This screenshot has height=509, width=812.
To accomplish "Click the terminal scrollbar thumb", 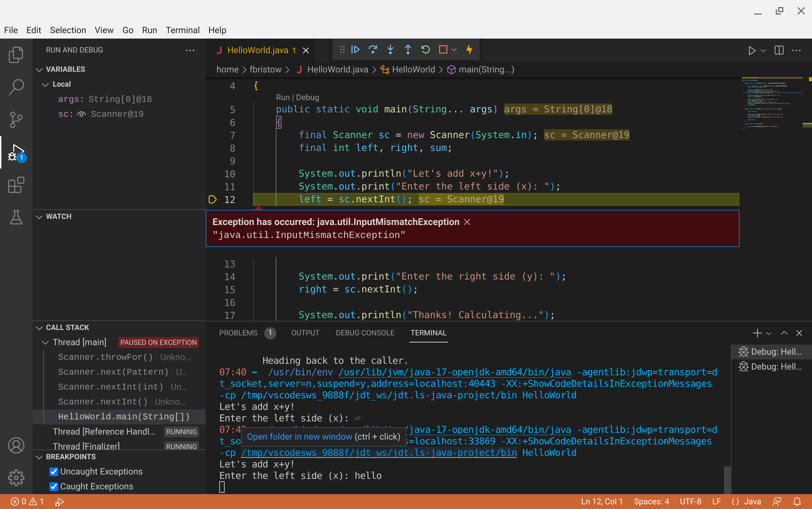I will [x=727, y=480].
